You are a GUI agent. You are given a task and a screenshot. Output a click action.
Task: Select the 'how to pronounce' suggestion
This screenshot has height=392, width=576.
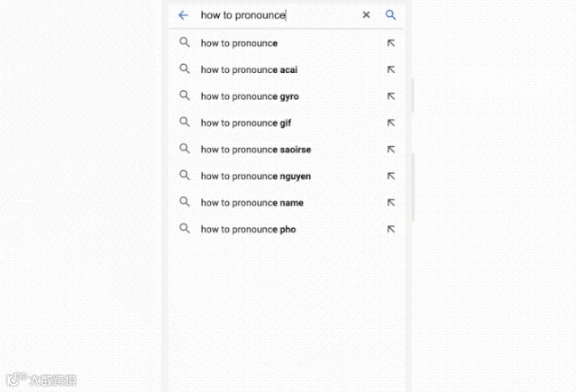click(239, 43)
